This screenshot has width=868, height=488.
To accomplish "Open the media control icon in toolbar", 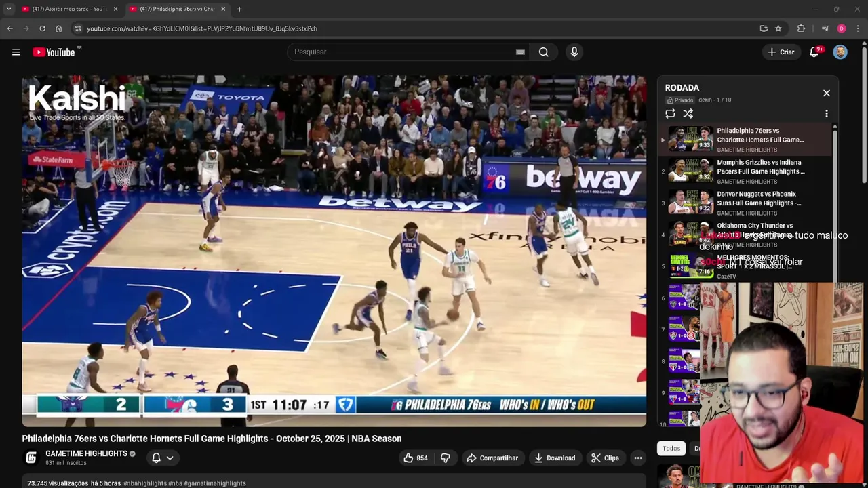I will point(825,28).
